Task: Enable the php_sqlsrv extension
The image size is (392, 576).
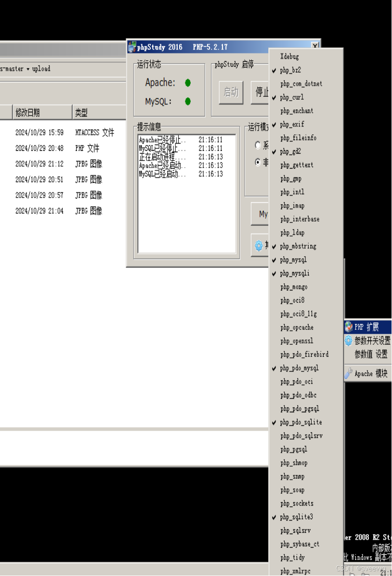Action: pos(306,530)
